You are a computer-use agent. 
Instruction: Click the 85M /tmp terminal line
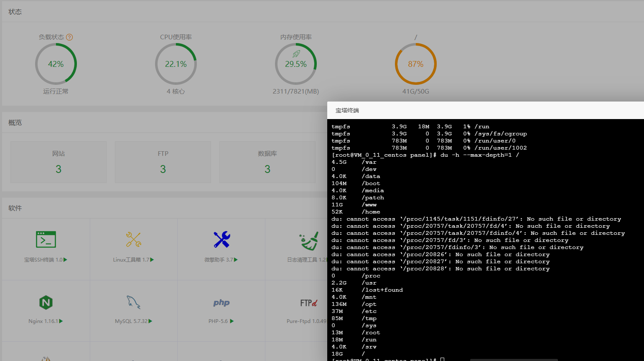coord(354,318)
